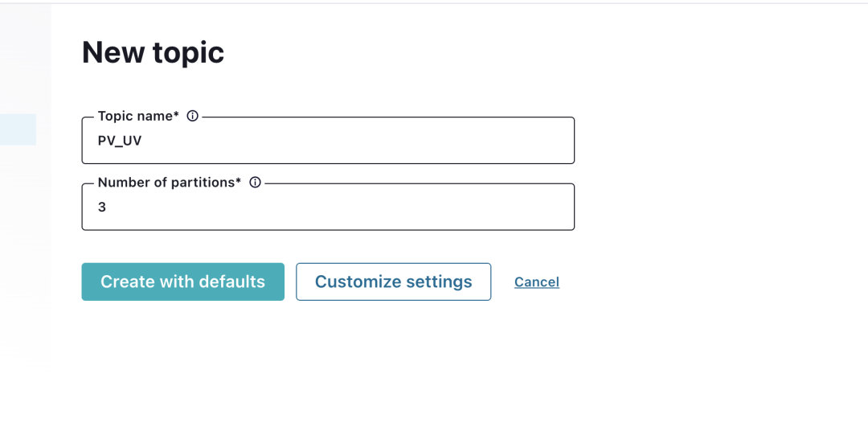Click the Number of partitions label text

[166, 183]
